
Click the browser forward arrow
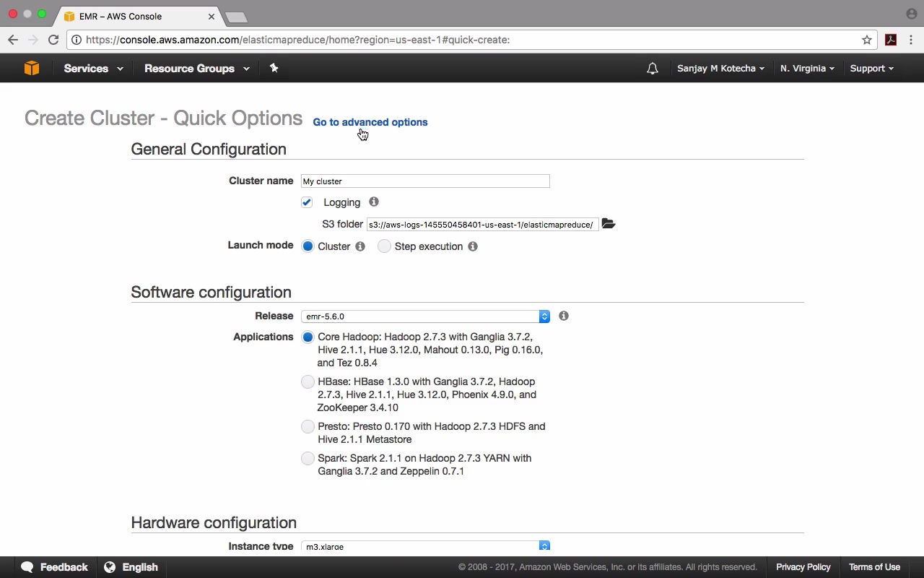[x=32, y=40]
